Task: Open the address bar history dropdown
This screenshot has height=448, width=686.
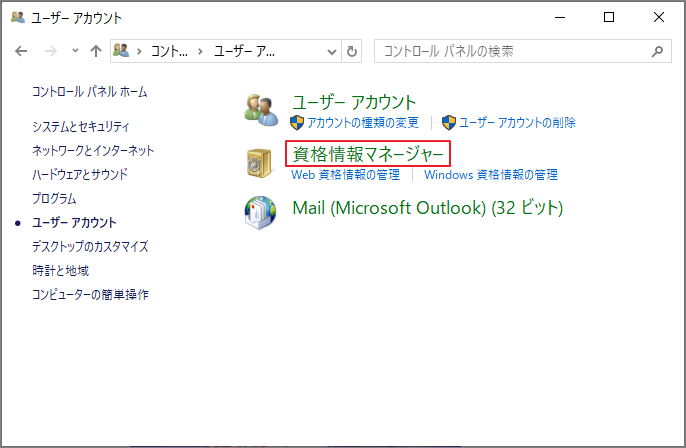Action: (x=332, y=52)
